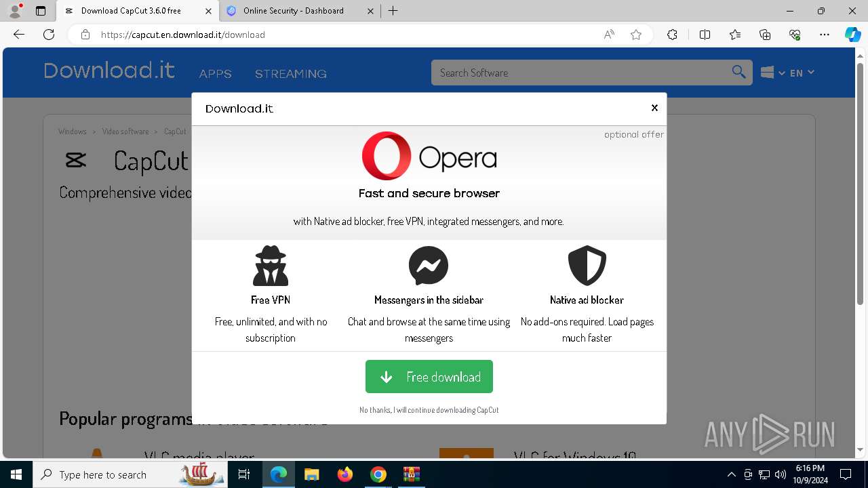The height and width of the screenshot is (488, 868).
Task: Click the search magnifier icon
Action: click(x=738, y=72)
